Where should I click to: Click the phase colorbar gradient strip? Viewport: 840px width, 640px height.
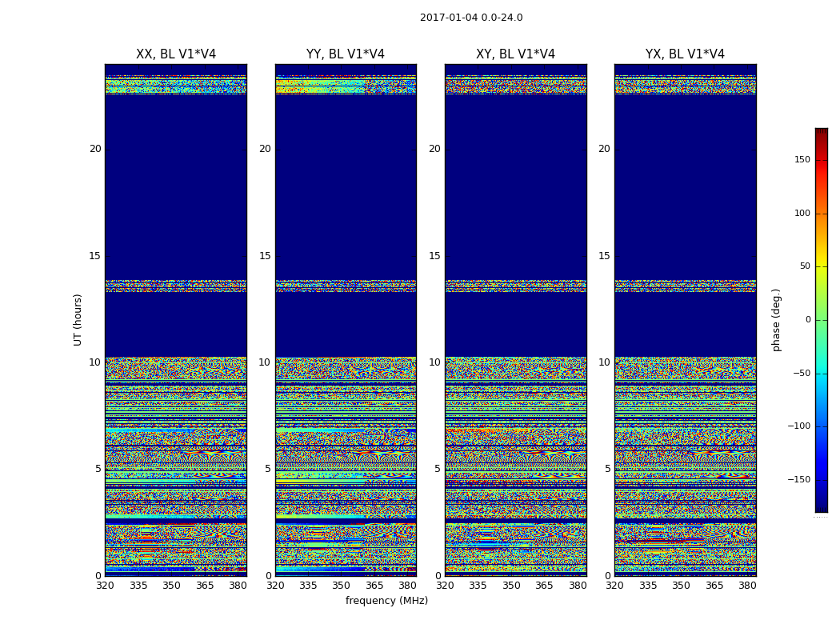click(822, 320)
